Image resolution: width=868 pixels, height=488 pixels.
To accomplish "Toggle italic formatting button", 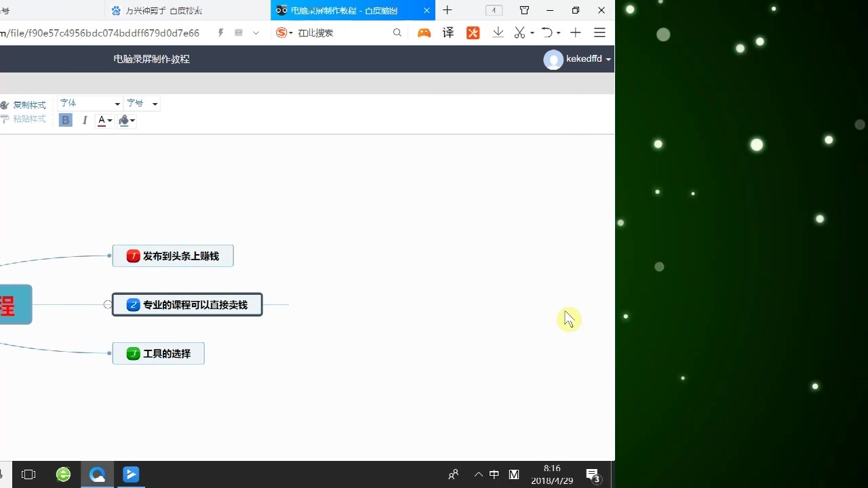I will [85, 120].
